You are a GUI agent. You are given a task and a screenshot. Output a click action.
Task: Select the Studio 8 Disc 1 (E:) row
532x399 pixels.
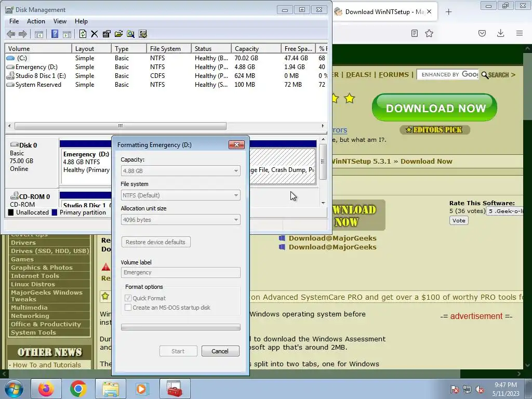(166, 76)
